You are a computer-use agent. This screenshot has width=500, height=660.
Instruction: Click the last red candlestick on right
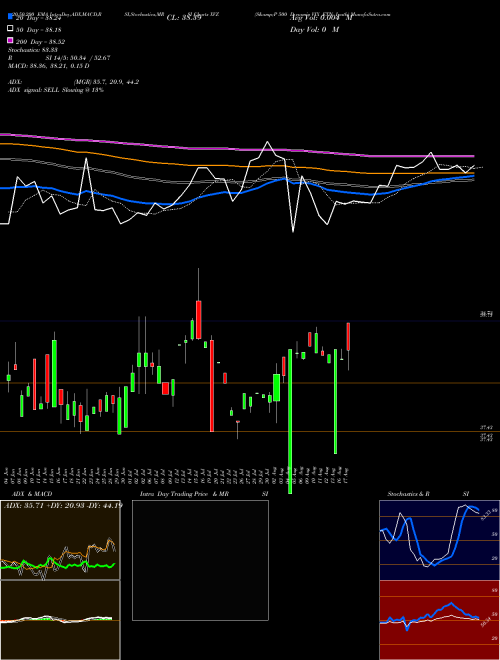point(348,337)
